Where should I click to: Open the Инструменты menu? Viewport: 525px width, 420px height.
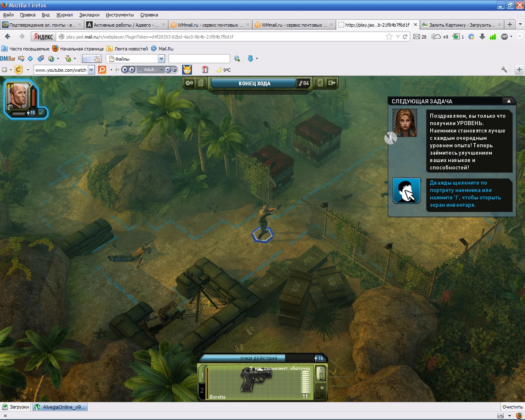point(120,15)
